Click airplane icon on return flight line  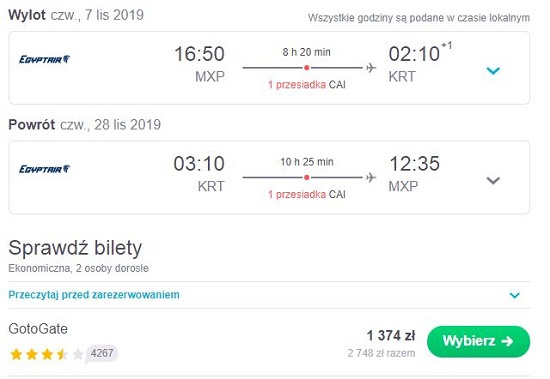(x=371, y=177)
